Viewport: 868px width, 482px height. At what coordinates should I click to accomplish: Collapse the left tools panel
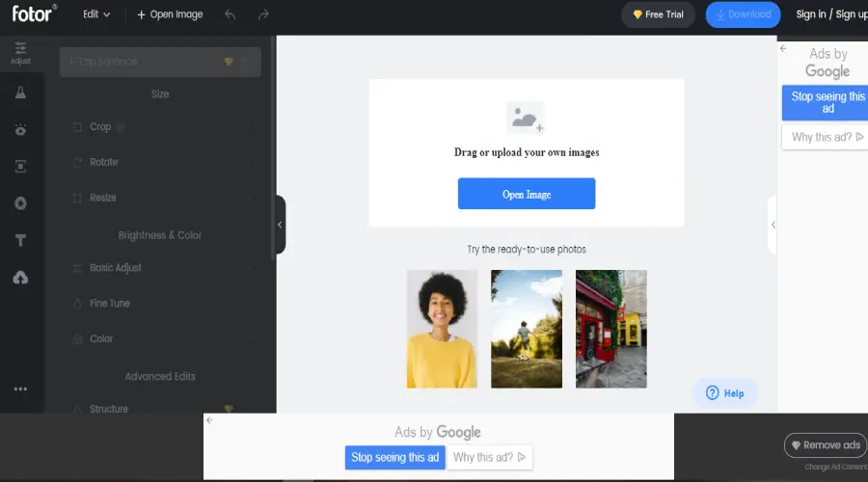pyautogui.click(x=280, y=225)
